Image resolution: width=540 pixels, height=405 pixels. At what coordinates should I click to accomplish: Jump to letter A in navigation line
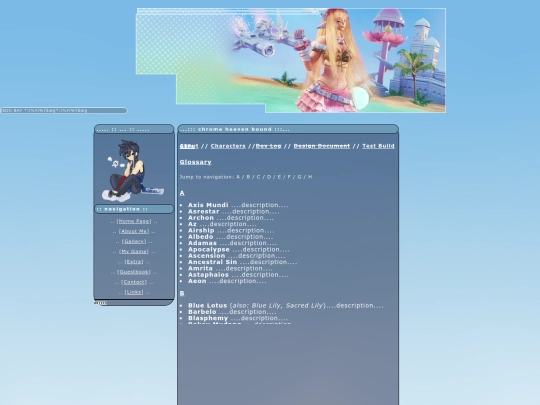[238, 177]
